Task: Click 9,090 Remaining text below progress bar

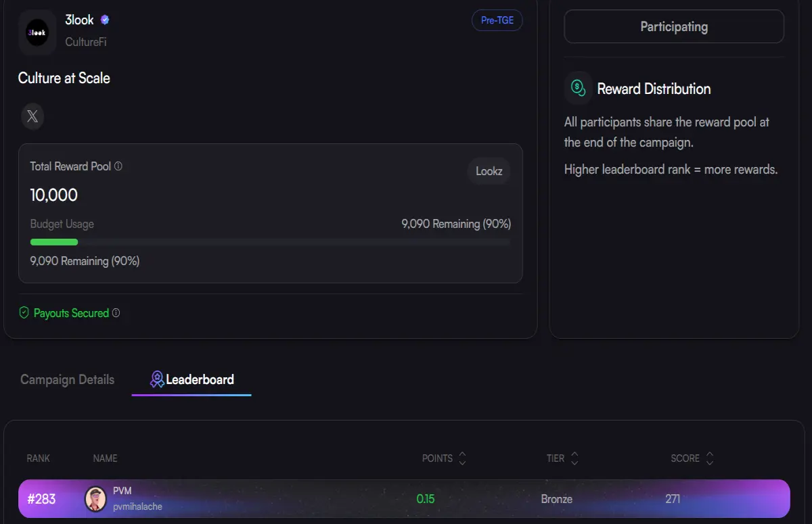Action: [x=85, y=261]
